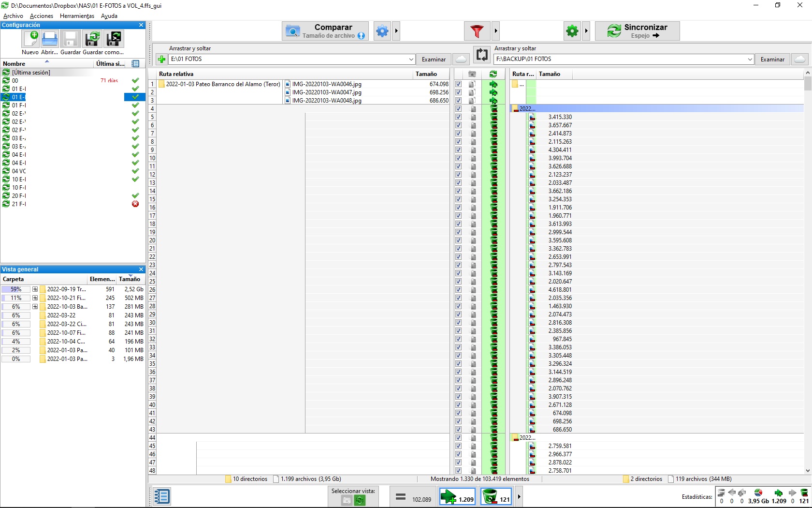Open the Ayuda menu

click(109, 16)
